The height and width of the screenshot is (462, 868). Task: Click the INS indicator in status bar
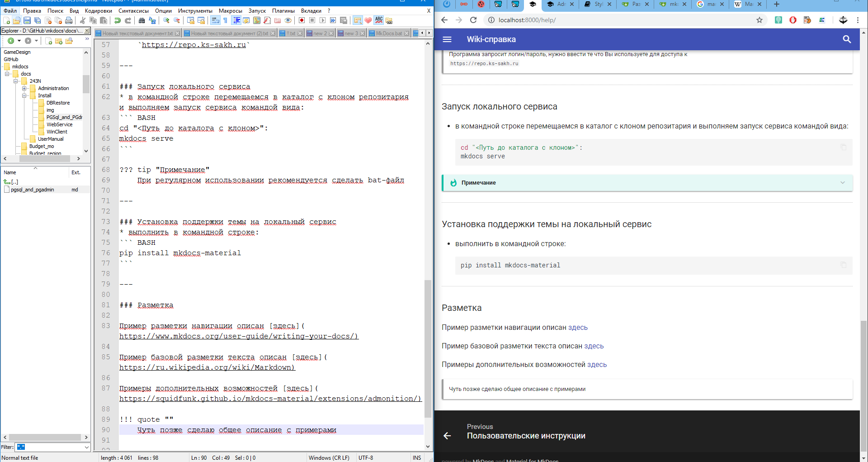[417, 457]
